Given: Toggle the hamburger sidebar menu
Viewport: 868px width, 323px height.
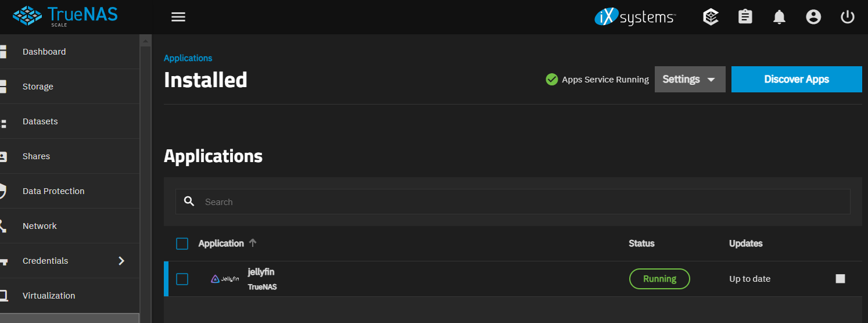Looking at the screenshot, I should click(178, 17).
